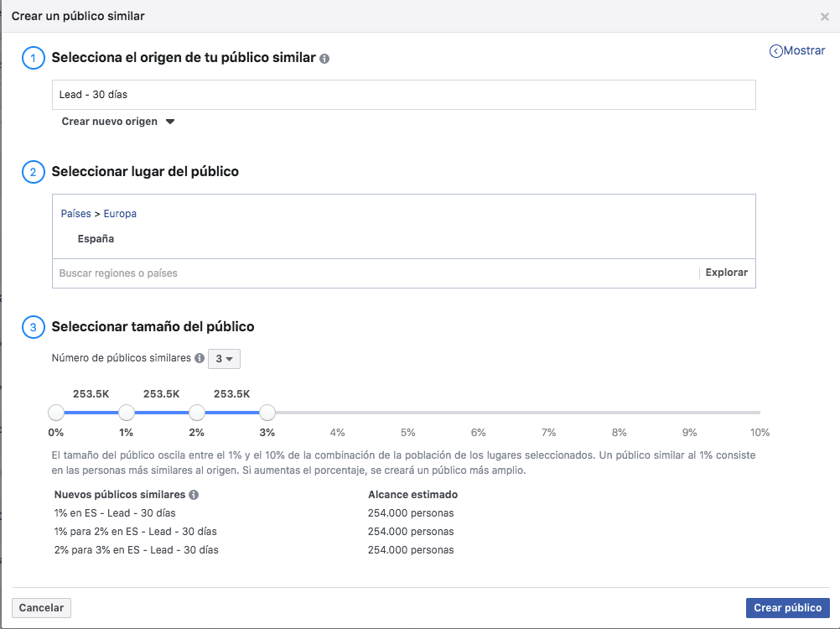Screen dimensions: 840x629
Task: Click the Nuevos públicos similares header text
Action: click(120, 495)
